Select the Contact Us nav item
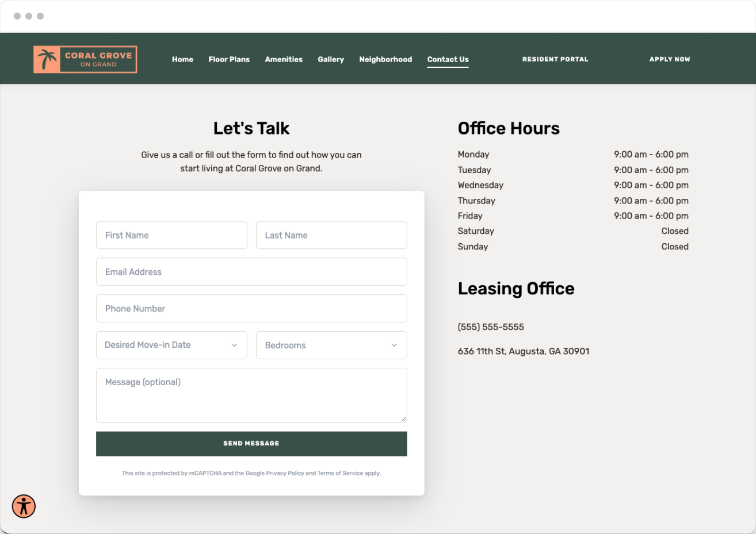Screen dimensions: 756x534 448,59
